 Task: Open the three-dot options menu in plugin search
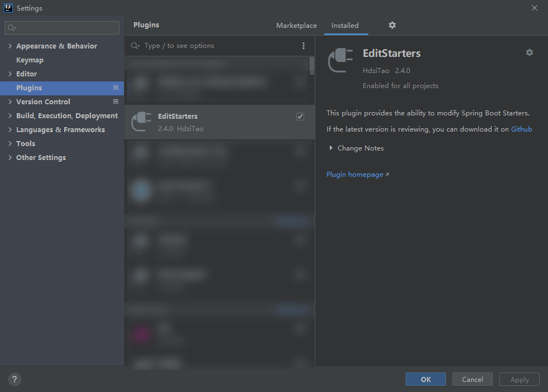tap(304, 46)
